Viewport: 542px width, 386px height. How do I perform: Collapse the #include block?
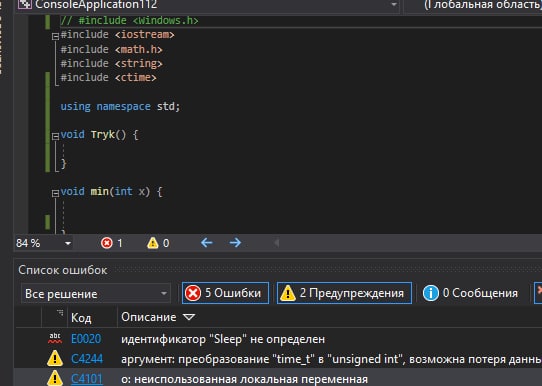[x=55, y=36]
